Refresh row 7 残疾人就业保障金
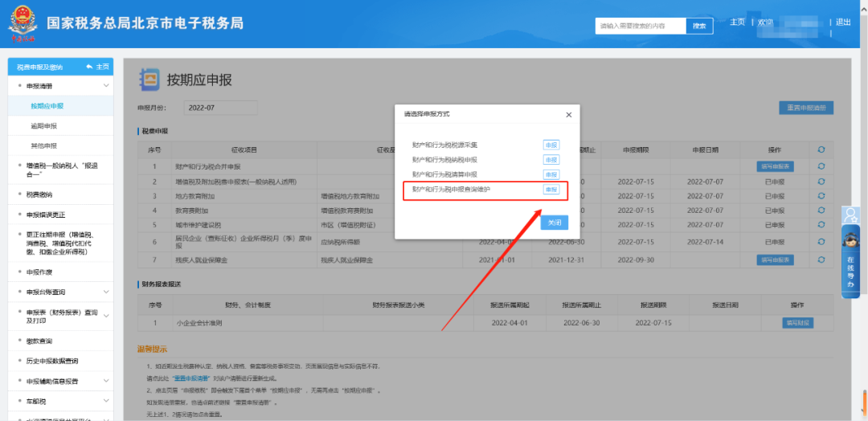Screen dimensions: 868x421 pos(821,260)
